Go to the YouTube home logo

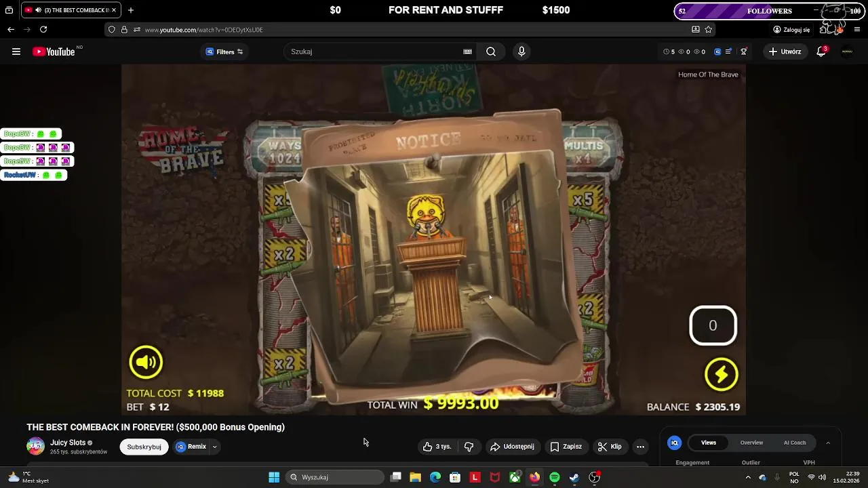click(x=54, y=52)
